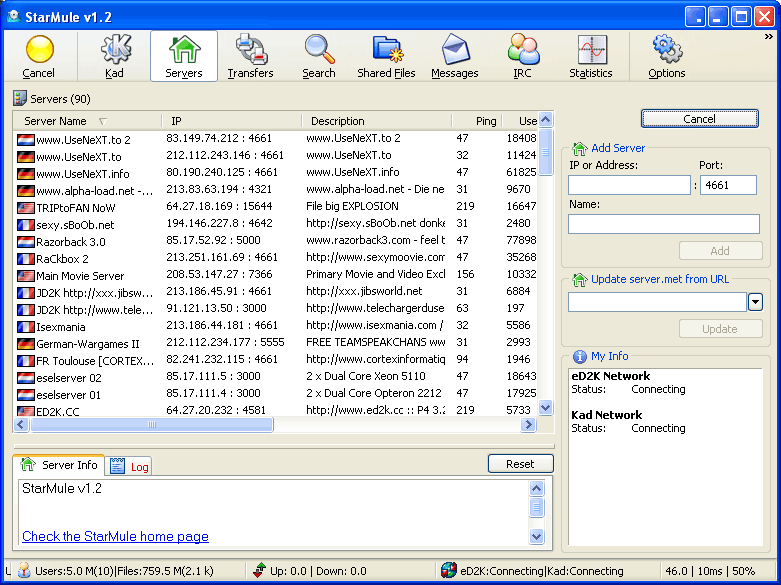Viewport: 781px width, 585px height.
Task: Click the up/down transfer arrows status icon
Action: click(259, 570)
